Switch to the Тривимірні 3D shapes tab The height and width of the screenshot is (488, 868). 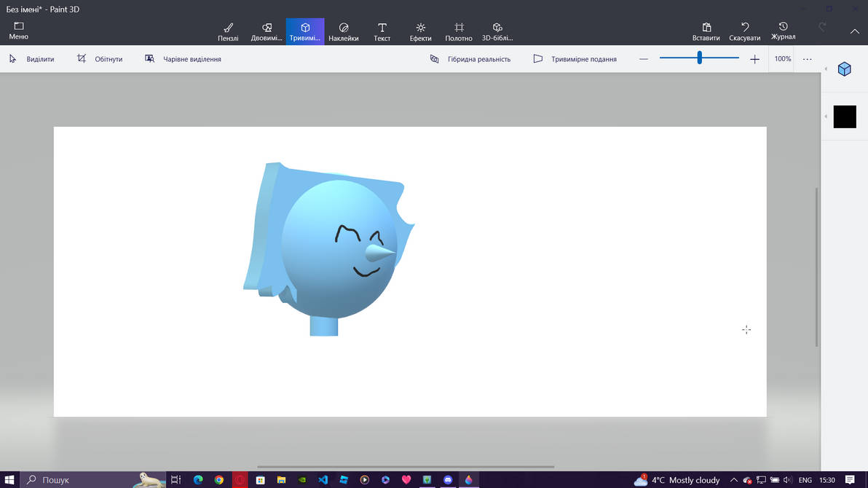(x=305, y=31)
